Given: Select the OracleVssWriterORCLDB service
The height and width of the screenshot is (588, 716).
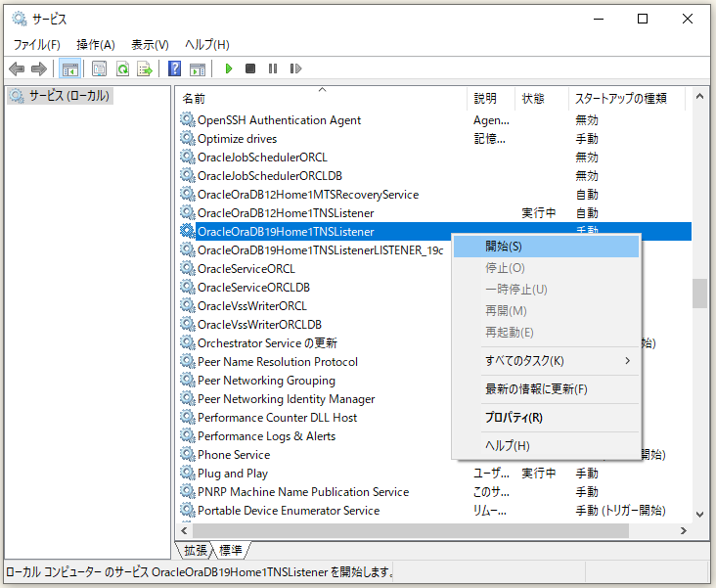Looking at the screenshot, I should coord(259,325).
